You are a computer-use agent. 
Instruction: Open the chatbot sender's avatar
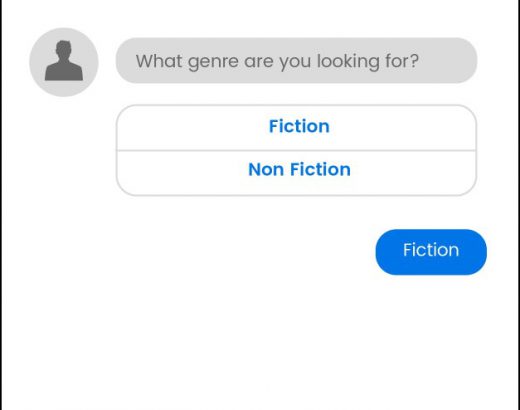coord(64,62)
